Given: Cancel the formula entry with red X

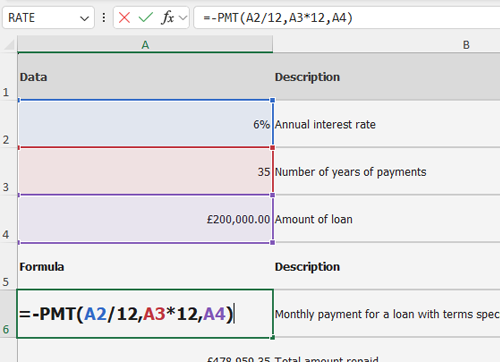Looking at the screenshot, I should [x=124, y=17].
